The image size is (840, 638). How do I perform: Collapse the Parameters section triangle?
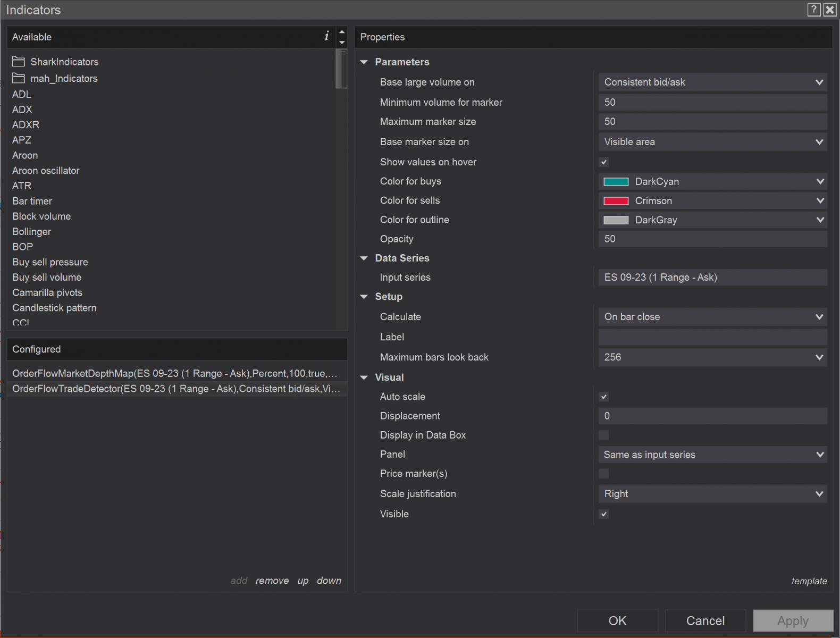click(364, 62)
